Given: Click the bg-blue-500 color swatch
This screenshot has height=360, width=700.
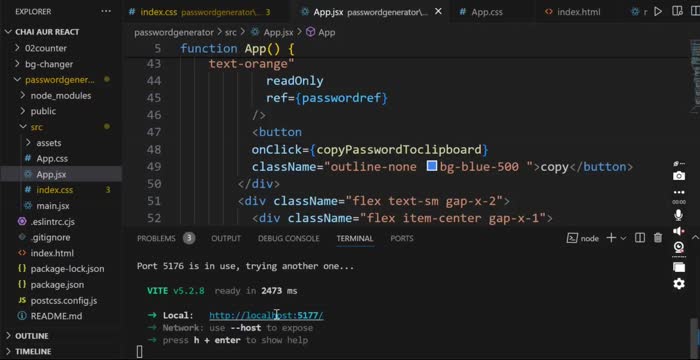Looking at the screenshot, I should 432,167.
